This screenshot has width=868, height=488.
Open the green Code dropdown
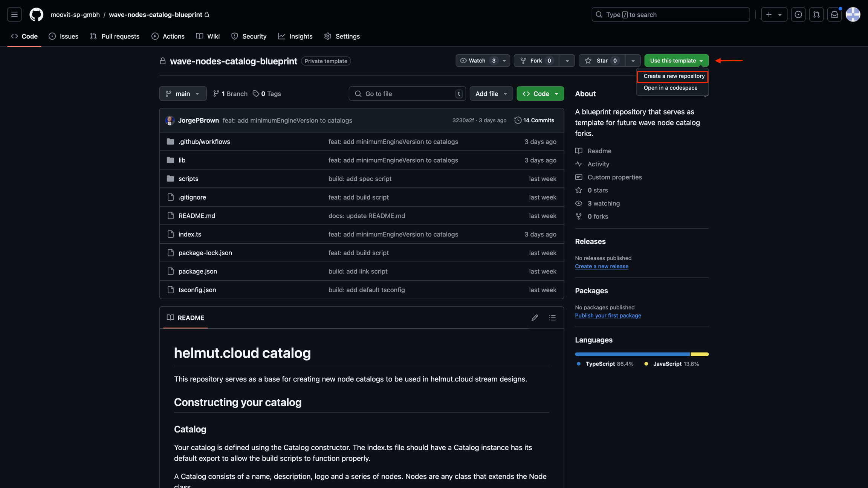tap(540, 94)
